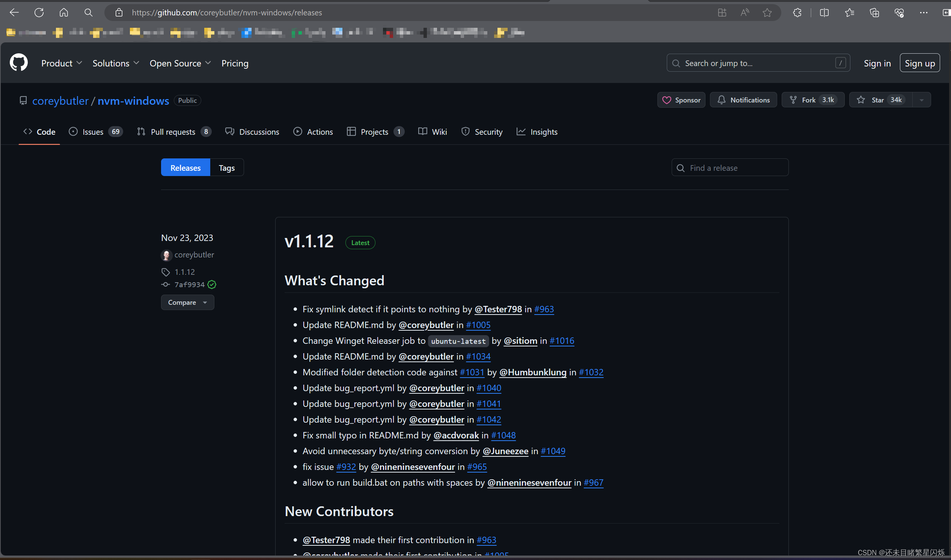Toggle split screen browser icon

coord(824,12)
